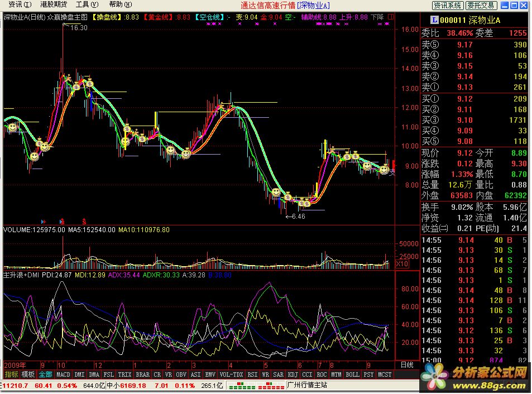The image size is (532, 394).
Task: Click the 众赢操盘主图 indicator title
Action: tap(67, 17)
